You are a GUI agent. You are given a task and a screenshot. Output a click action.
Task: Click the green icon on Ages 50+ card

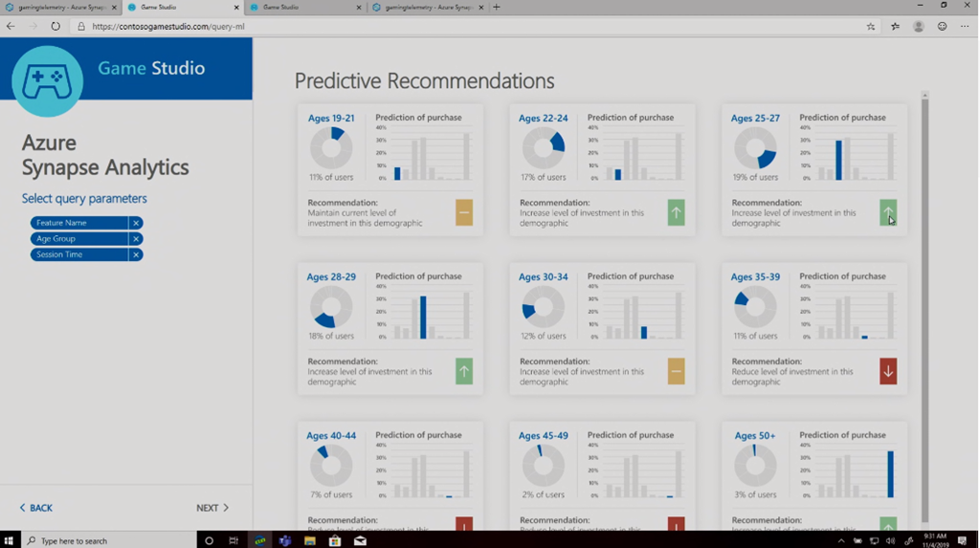(x=887, y=524)
